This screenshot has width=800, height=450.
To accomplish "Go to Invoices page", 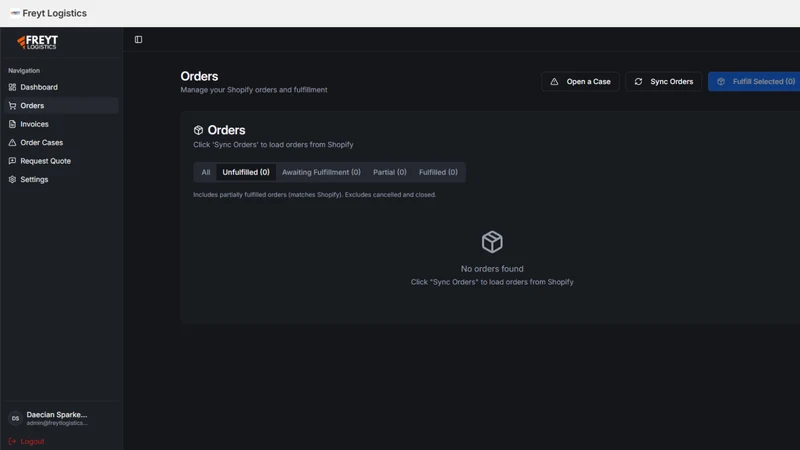I will [61, 124].
